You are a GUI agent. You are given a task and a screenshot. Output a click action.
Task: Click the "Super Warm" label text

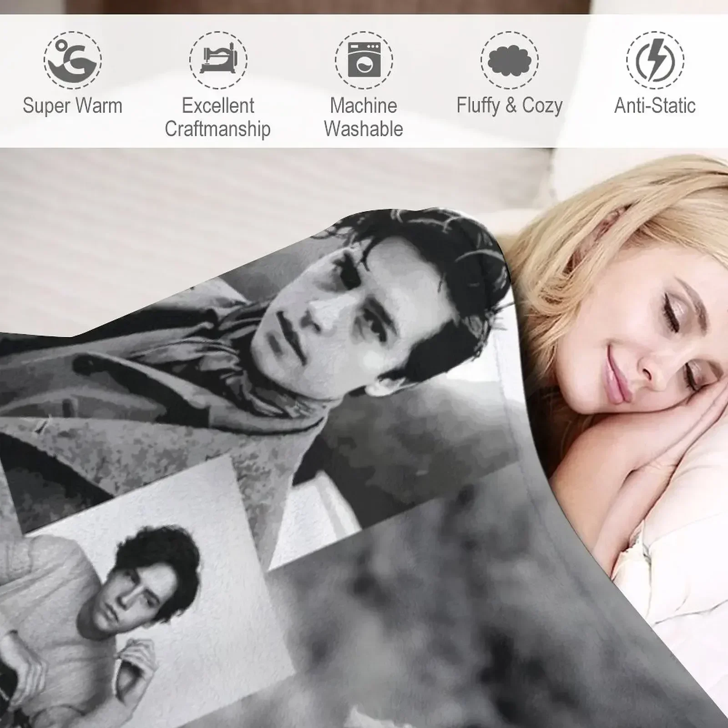point(73,106)
